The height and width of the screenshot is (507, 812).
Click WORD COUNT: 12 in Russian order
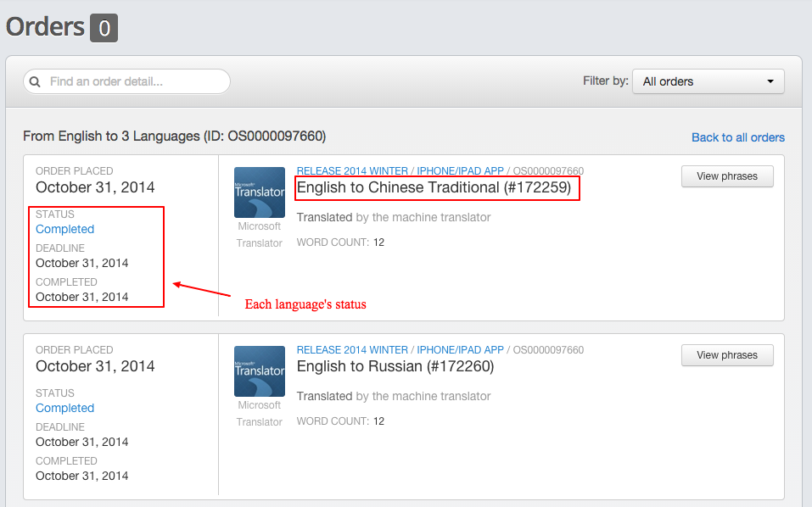[x=340, y=421]
